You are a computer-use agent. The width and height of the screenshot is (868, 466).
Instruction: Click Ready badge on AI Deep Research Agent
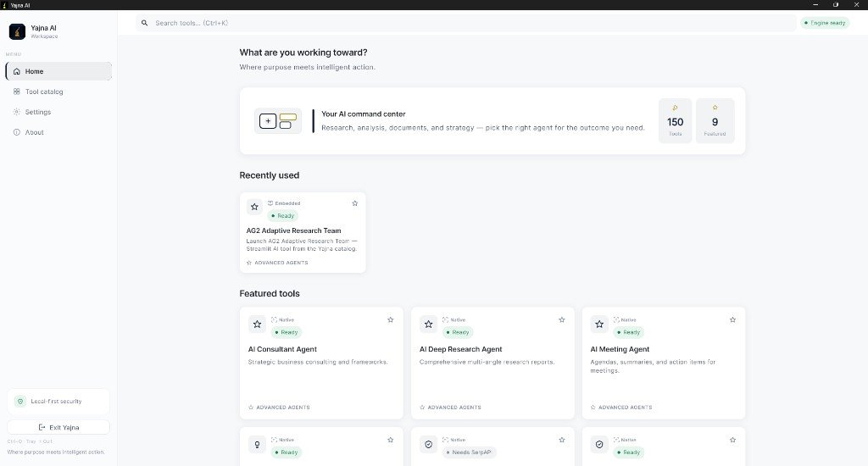[458, 333]
